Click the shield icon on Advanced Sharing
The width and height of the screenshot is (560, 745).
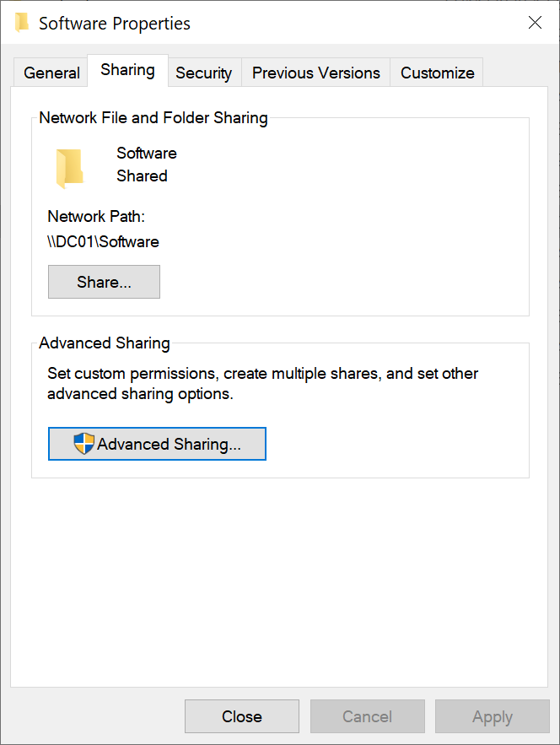point(84,444)
